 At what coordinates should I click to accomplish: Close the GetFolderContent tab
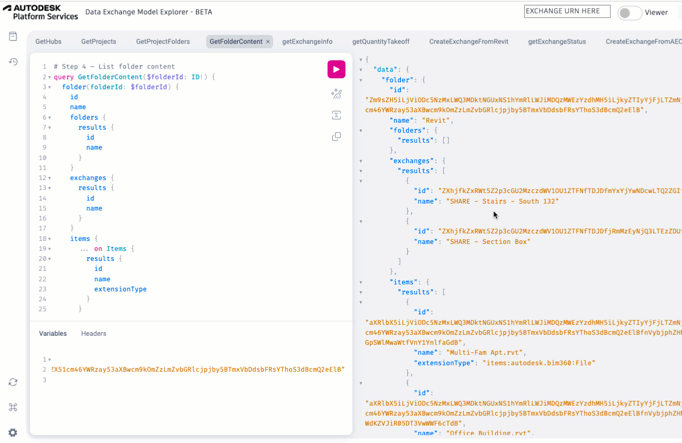[268, 42]
